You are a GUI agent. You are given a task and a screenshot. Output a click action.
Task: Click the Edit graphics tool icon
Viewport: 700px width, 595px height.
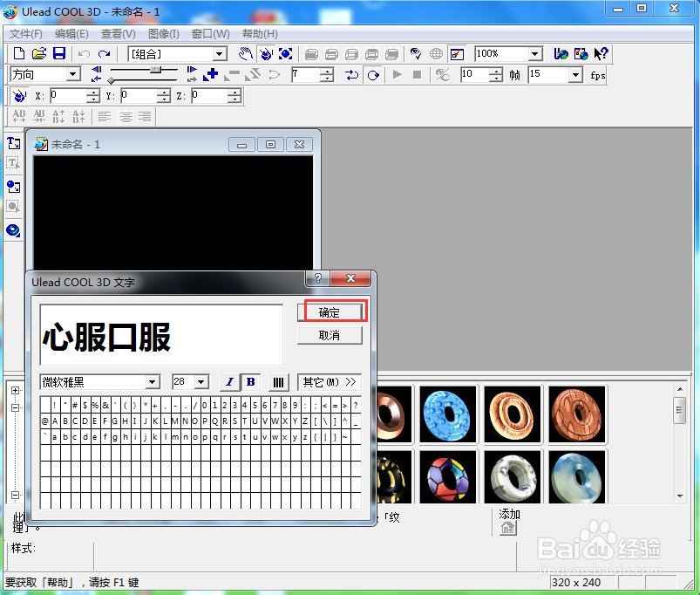(x=13, y=207)
